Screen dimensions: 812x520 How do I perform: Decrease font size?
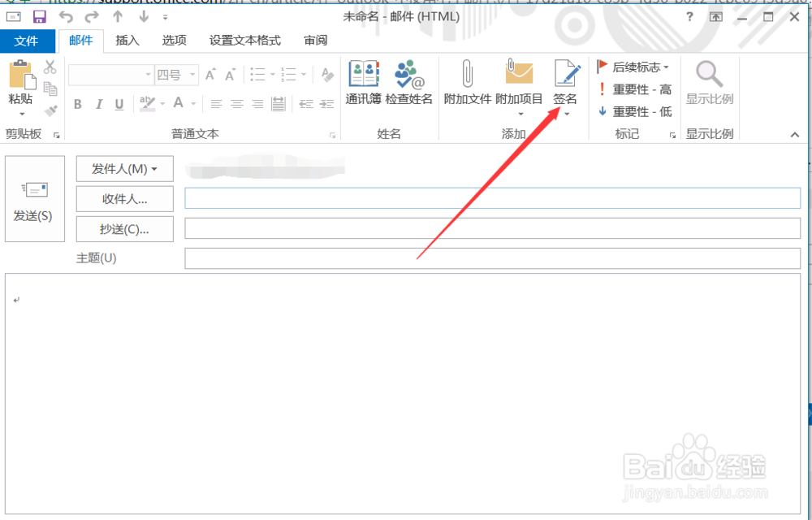[231, 75]
